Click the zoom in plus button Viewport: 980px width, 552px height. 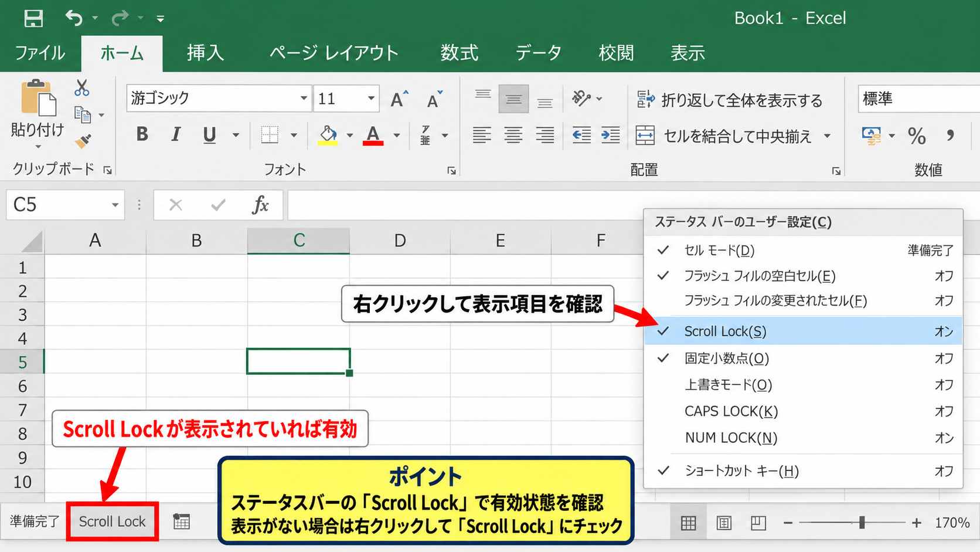917,523
